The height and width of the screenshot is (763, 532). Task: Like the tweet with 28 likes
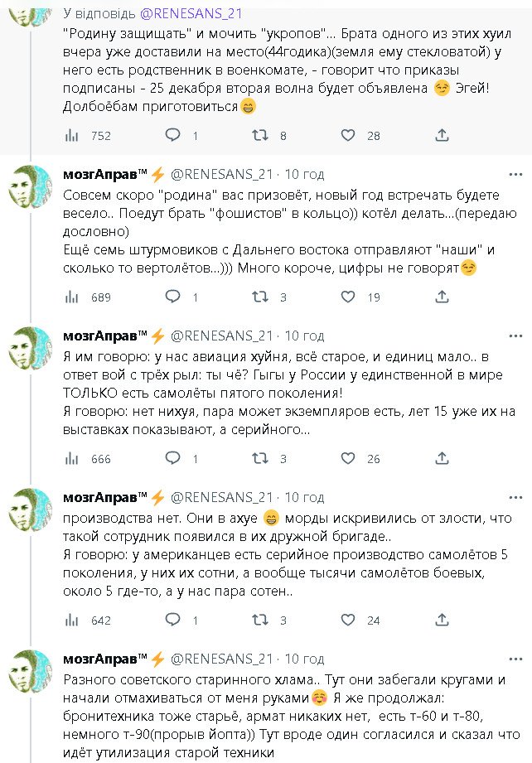point(348,135)
